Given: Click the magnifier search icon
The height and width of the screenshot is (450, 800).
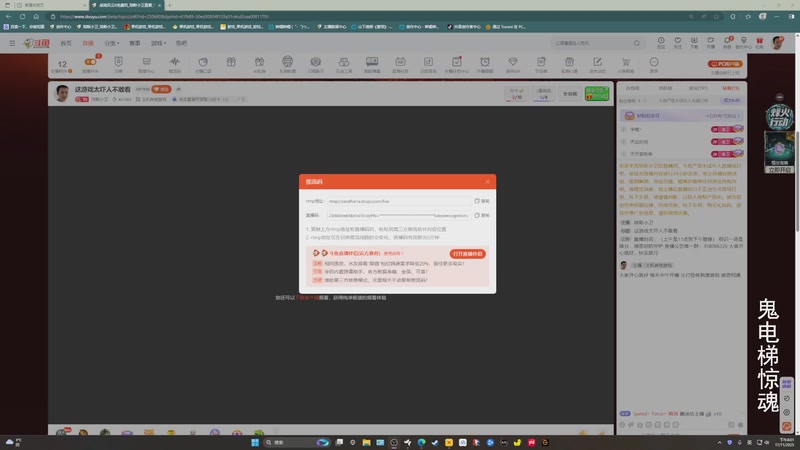Looking at the screenshot, I should 637,43.
